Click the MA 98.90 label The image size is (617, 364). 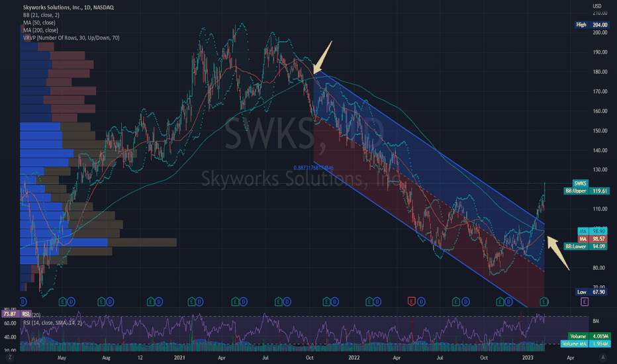pos(593,231)
